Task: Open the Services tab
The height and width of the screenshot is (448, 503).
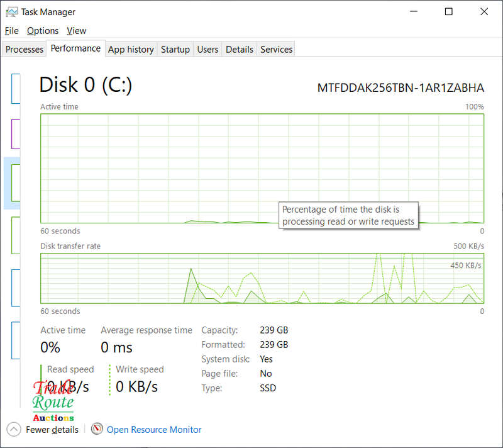Action: tap(276, 49)
